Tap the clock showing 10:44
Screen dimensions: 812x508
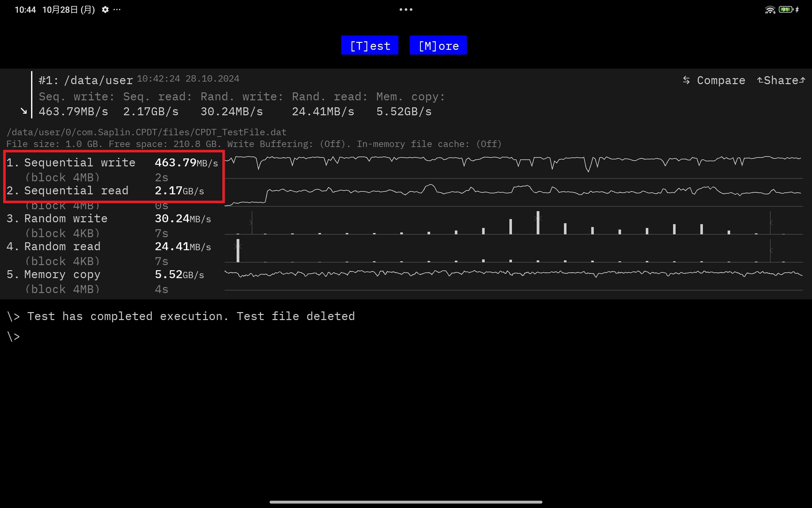click(25, 10)
